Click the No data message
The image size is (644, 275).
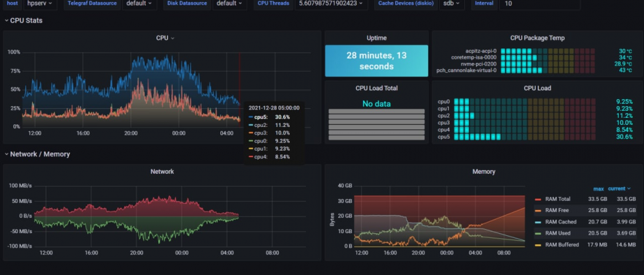coord(376,104)
